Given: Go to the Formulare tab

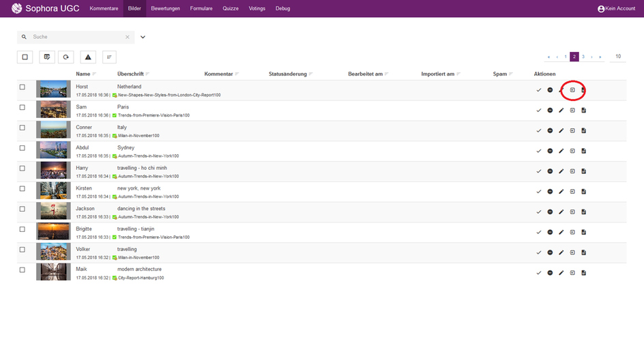Looking at the screenshot, I should pyautogui.click(x=201, y=9).
